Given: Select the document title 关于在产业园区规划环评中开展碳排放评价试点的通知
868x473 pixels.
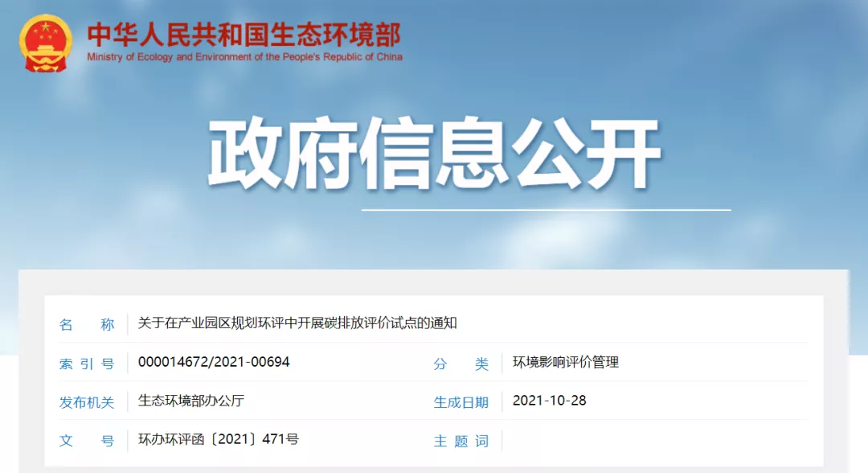Looking at the screenshot, I should pos(297,323).
